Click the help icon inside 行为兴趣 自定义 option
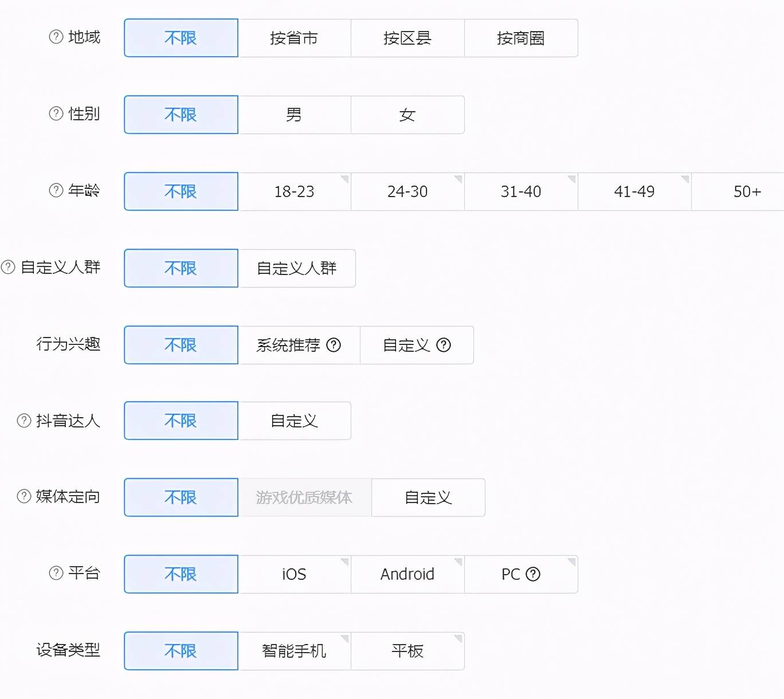This screenshot has height=699, width=784. coord(444,345)
